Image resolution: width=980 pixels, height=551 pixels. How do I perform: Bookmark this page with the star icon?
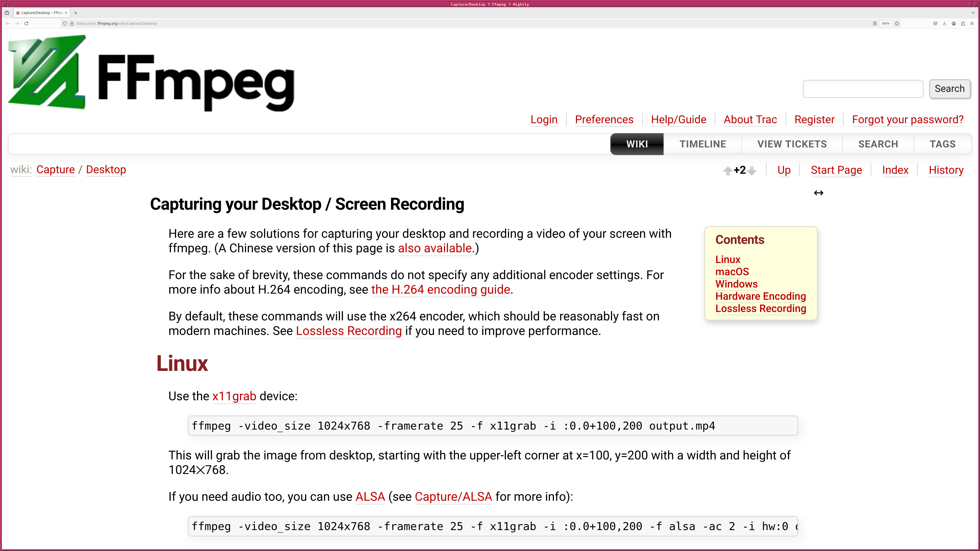[897, 23]
